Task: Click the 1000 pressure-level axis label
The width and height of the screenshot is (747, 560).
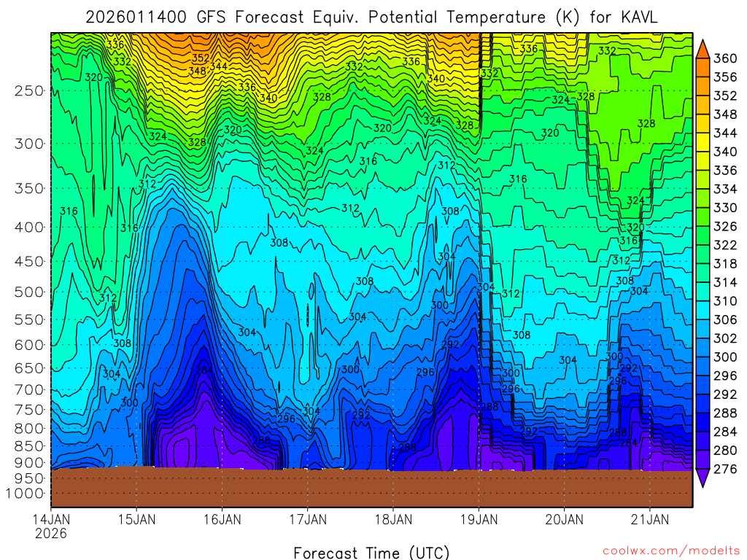Action: pyautogui.click(x=24, y=494)
